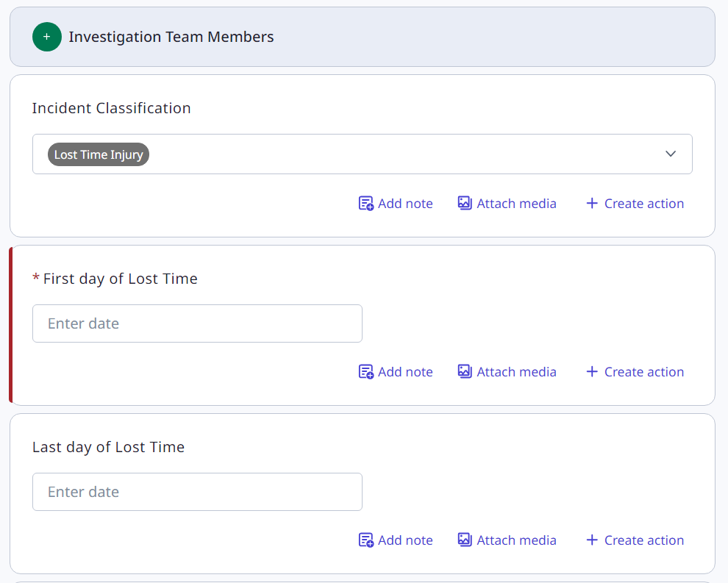Click Add note text link under Incident Classification
The height and width of the screenshot is (583, 728).
click(x=405, y=204)
